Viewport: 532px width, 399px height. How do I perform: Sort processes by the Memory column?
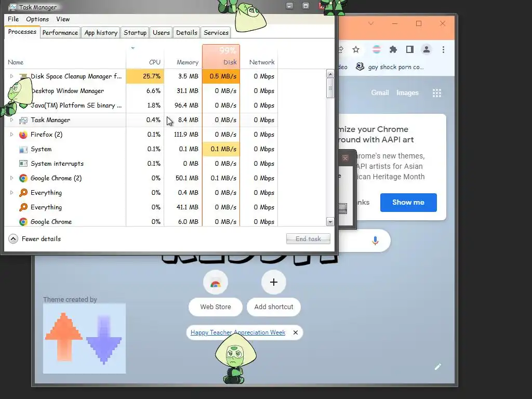coord(183,57)
